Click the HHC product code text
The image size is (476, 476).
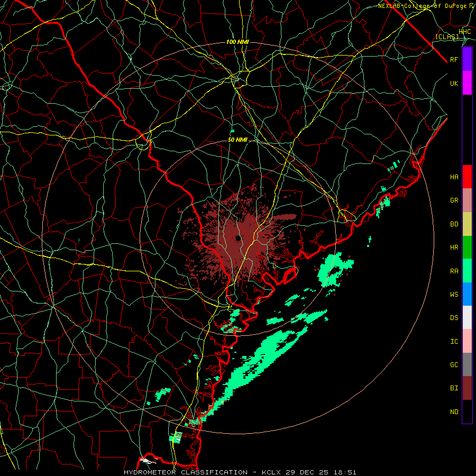[x=465, y=32]
